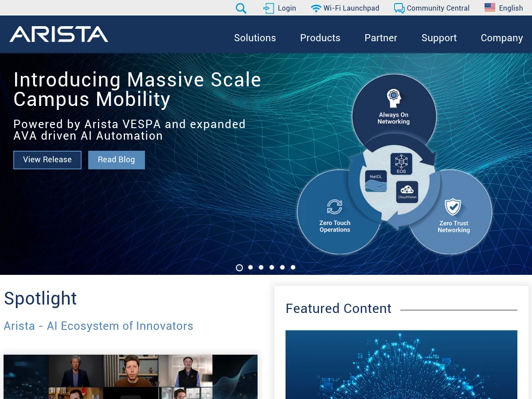Switch to the fourth slide dot

pos(271,267)
